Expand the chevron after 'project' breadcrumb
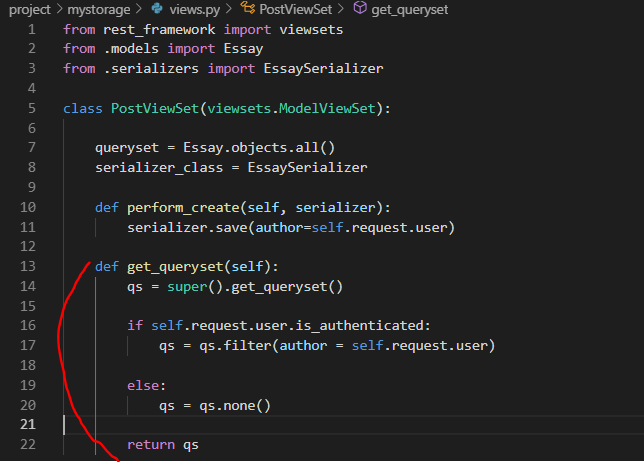This screenshot has height=462, width=644. (x=59, y=9)
